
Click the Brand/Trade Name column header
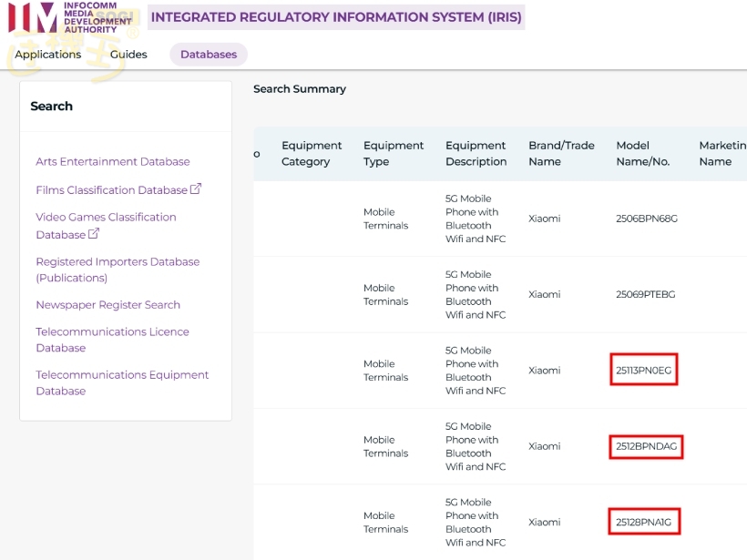pyautogui.click(x=561, y=153)
